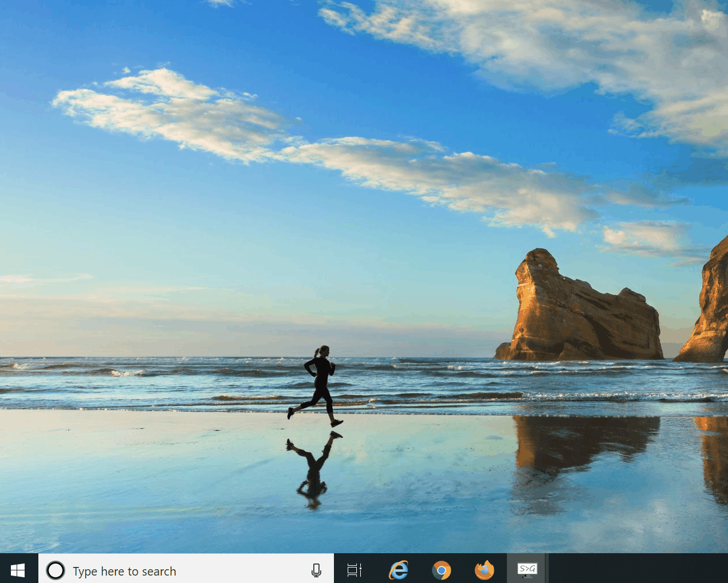Click the empty dark taskbar area
The width and height of the screenshot is (728, 583).
636,569
